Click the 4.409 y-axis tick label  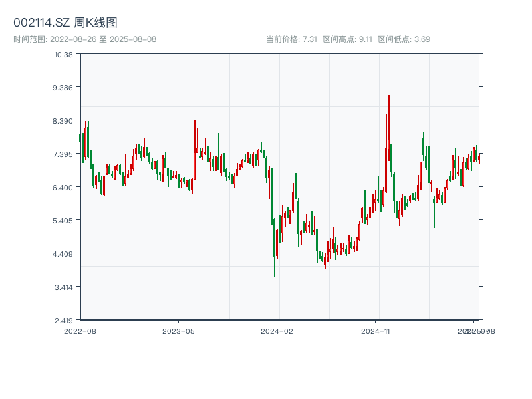coord(65,253)
